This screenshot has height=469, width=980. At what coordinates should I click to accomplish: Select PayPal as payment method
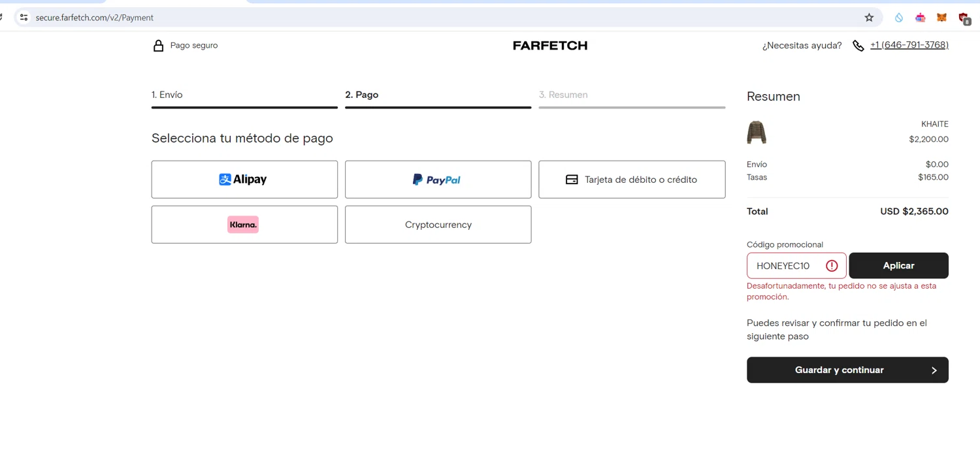click(x=438, y=180)
